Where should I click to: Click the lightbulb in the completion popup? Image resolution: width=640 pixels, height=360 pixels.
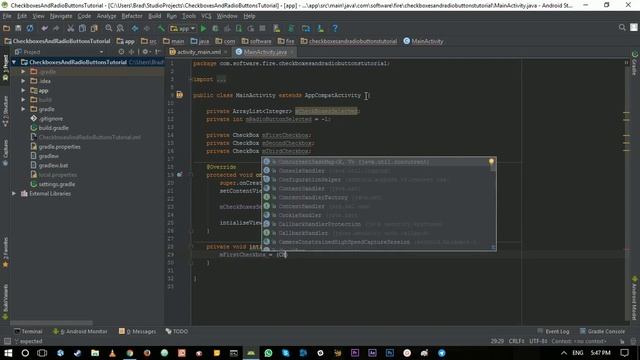tap(491, 162)
